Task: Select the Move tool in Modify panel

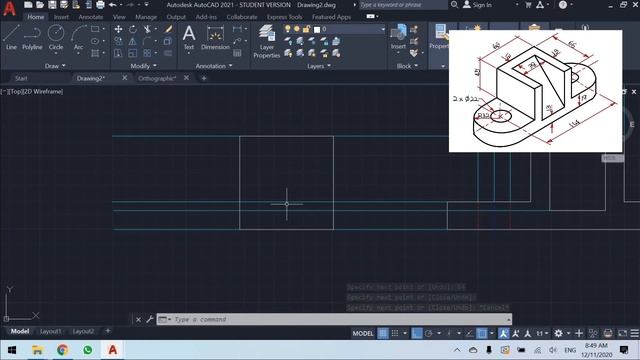Action: [118, 29]
